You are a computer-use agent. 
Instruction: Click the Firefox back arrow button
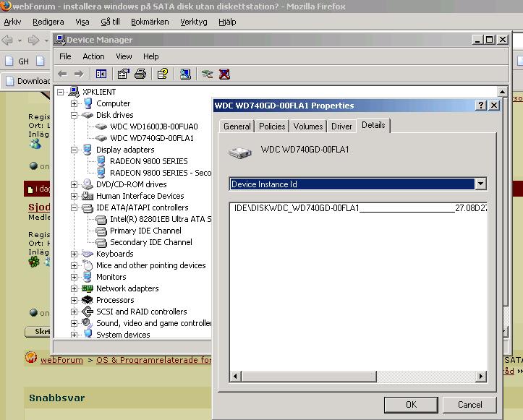pos(7,40)
